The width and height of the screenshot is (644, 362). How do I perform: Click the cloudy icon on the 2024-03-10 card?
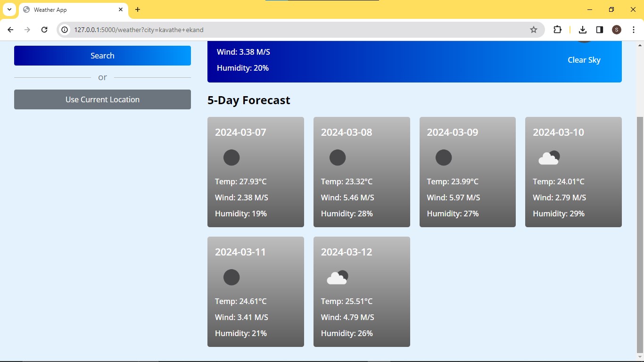point(549,158)
